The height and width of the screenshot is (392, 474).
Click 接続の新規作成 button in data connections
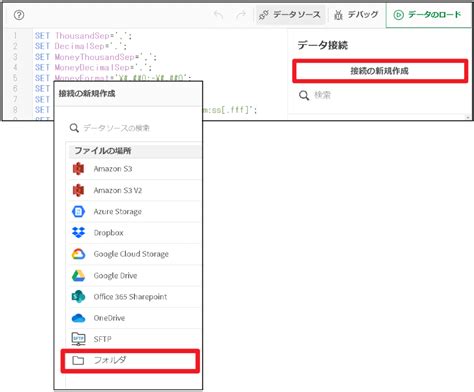[x=380, y=71]
